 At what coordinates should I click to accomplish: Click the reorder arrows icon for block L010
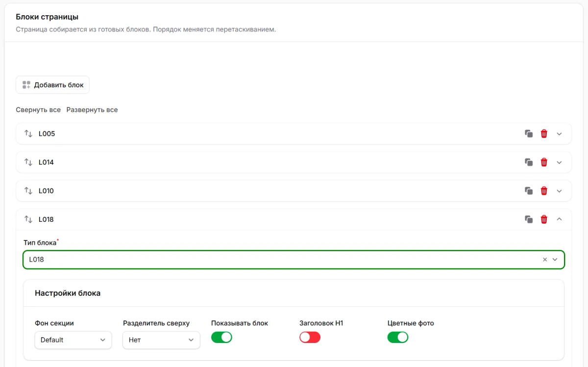(28, 191)
